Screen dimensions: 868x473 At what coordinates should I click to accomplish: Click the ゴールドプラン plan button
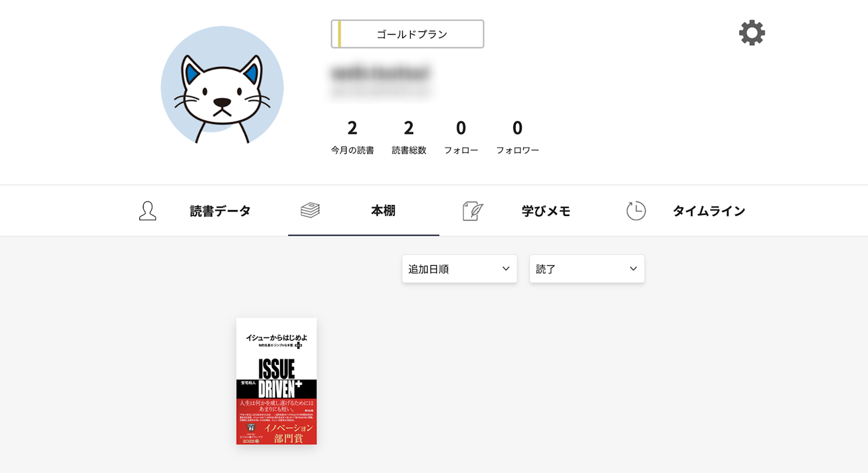[x=407, y=34]
